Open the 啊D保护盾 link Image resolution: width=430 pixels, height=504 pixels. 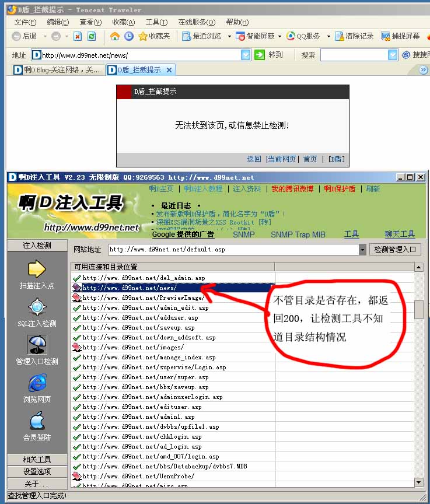tap(340, 188)
